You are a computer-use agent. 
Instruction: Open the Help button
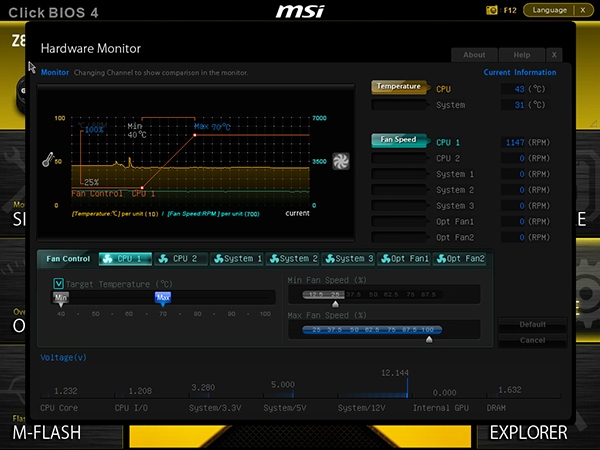[x=522, y=55]
